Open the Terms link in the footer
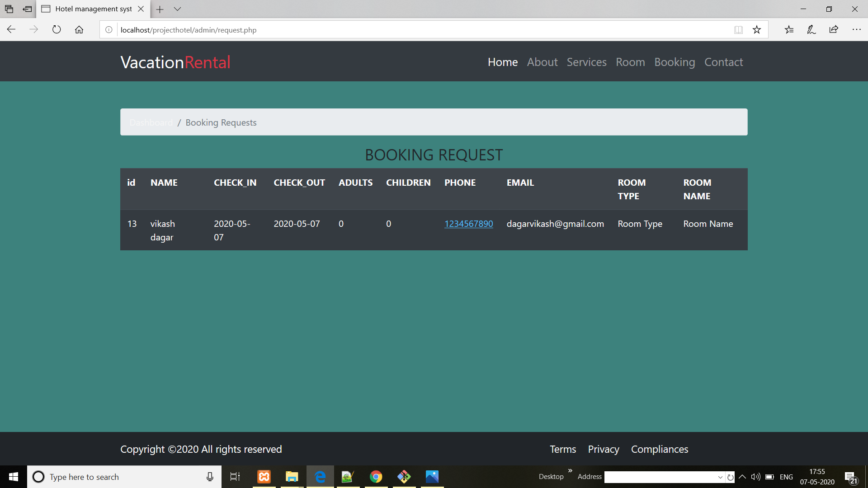The image size is (868, 488). pyautogui.click(x=562, y=449)
